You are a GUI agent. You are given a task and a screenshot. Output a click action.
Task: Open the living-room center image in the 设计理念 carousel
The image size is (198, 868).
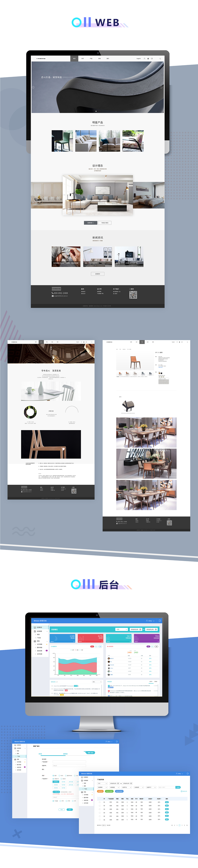tap(98, 195)
